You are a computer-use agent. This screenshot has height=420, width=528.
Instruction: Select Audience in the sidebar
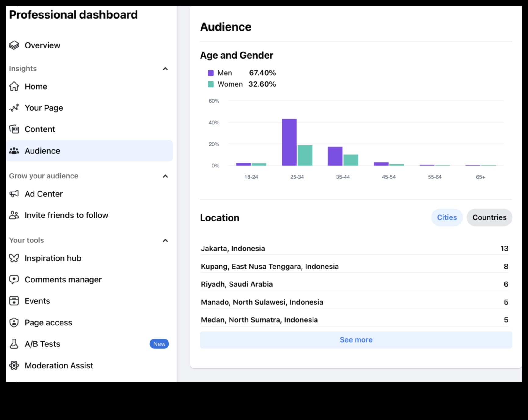42,151
